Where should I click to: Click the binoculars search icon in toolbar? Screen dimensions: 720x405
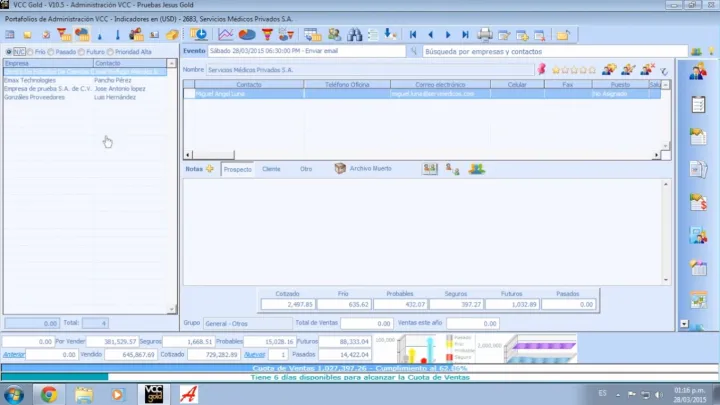[354, 35]
